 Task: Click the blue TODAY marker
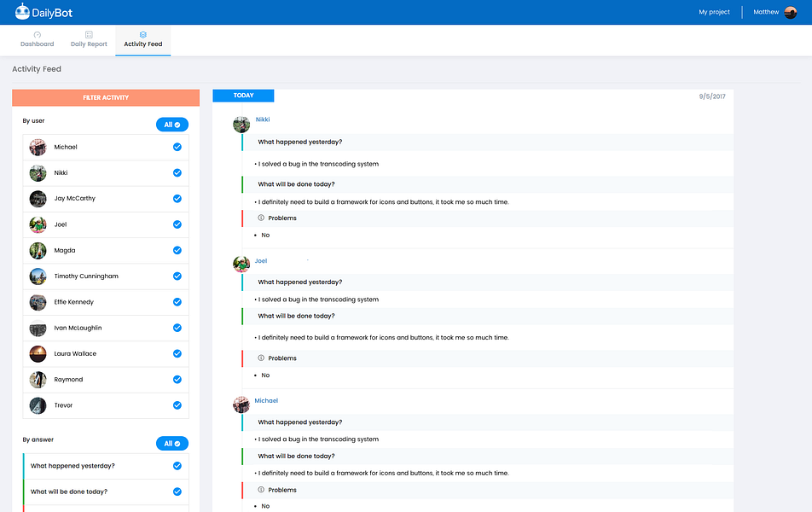coord(243,95)
